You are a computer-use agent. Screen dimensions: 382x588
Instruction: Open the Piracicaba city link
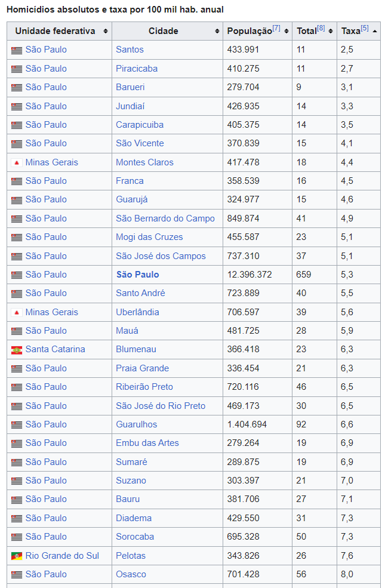137,69
